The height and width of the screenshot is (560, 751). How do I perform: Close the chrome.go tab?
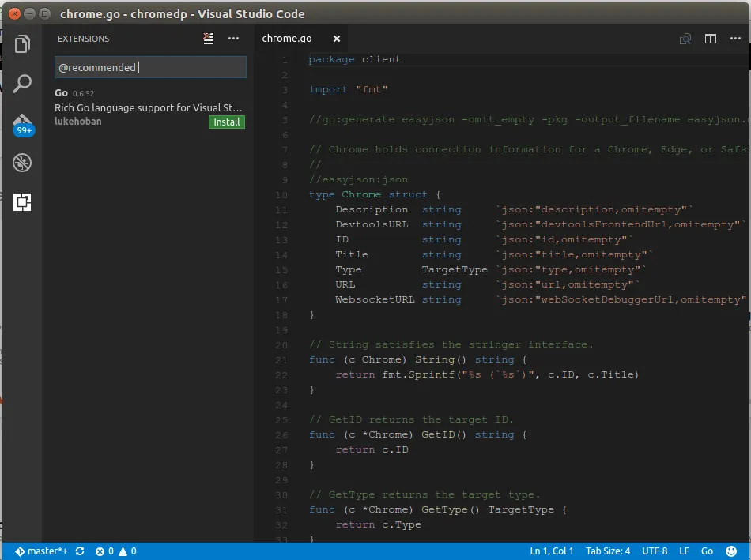(337, 39)
